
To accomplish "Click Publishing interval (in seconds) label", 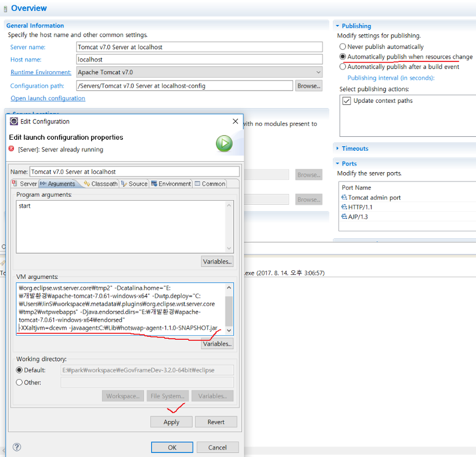I will click(391, 78).
